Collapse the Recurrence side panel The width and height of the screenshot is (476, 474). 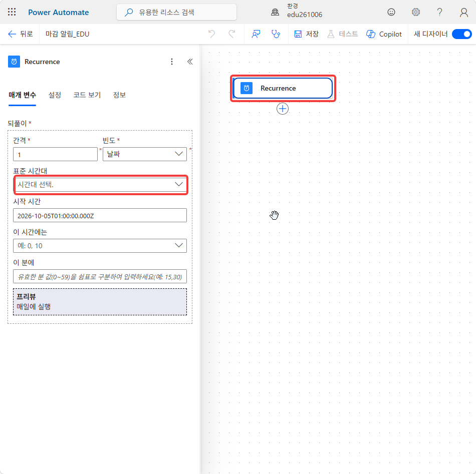pyautogui.click(x=190, y=62)
